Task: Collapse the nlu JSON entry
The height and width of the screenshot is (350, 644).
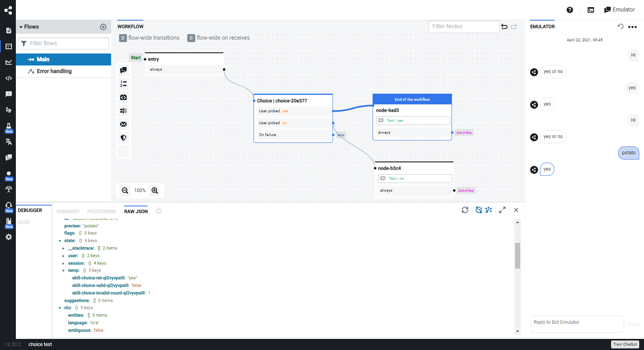Action: pyautogui.click(x=60, y=308)
